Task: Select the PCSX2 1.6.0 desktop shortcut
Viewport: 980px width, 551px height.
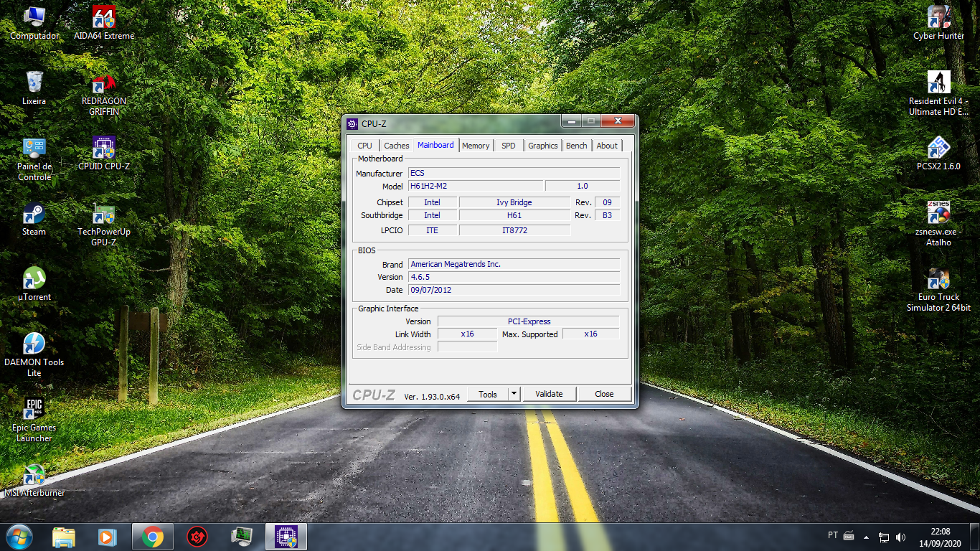Action: pyautogui.click(x=938, y=154)
